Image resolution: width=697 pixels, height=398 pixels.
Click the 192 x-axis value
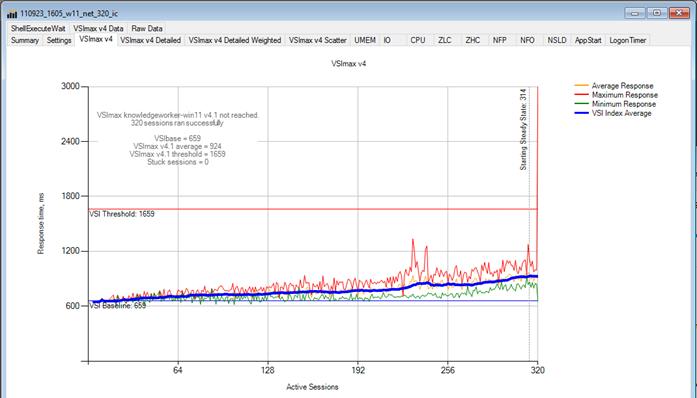point(358,370)
